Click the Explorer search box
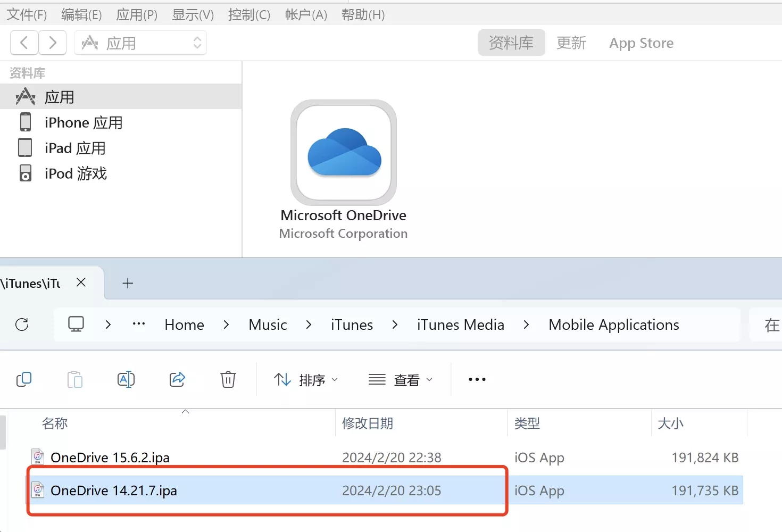This screenshot has width=782, height=532. [x=766, y=325]
